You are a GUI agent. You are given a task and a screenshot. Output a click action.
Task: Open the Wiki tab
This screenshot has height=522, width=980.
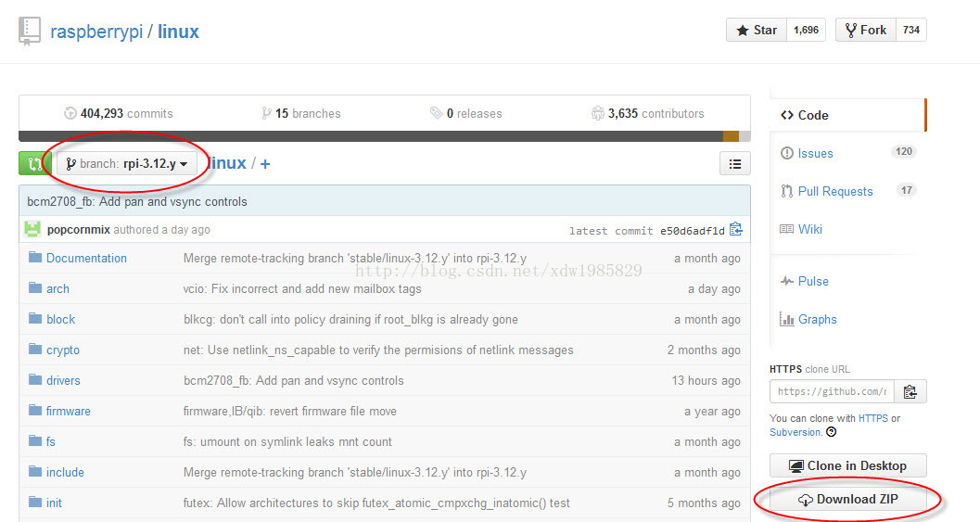(810, 229)
